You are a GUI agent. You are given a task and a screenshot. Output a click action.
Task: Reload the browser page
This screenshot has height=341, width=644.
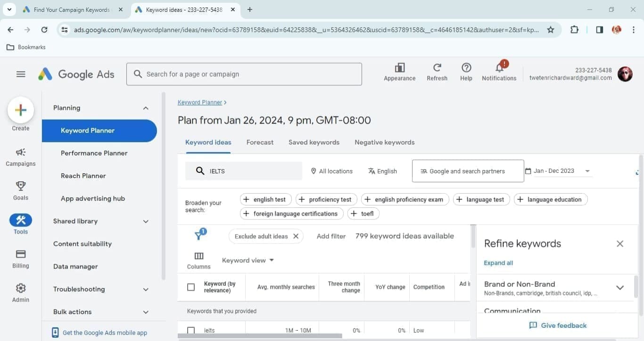pyautogui.click(x=44, y=30)
